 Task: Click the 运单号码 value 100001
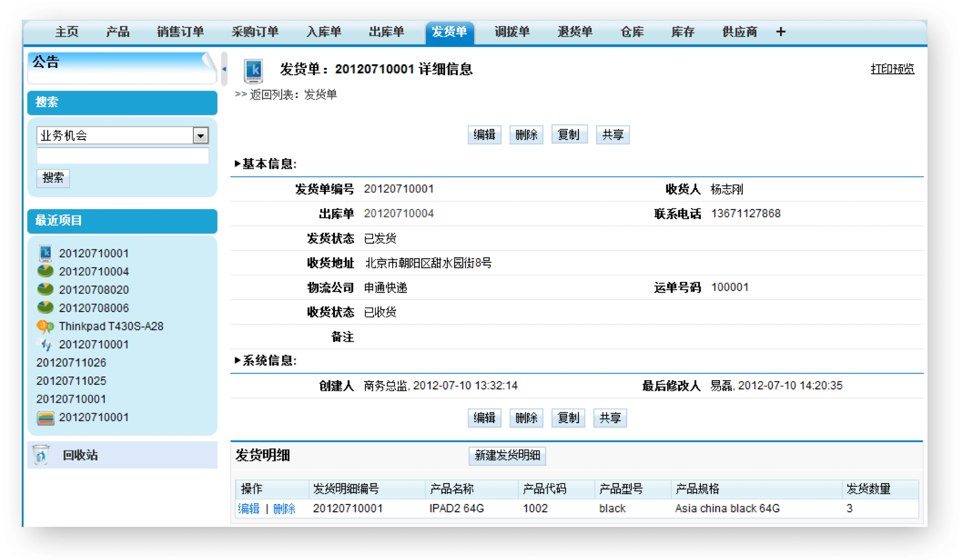730,287
